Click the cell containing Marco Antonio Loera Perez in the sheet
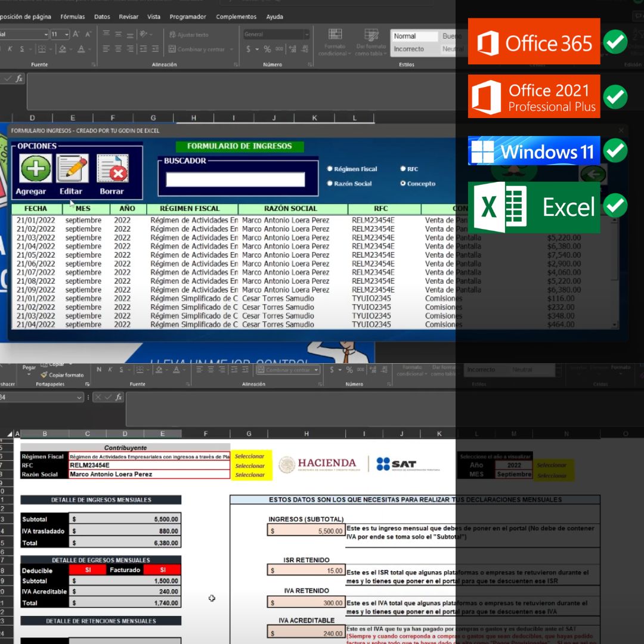The height and width of the screenshot is (644, 644). point(150,475)
